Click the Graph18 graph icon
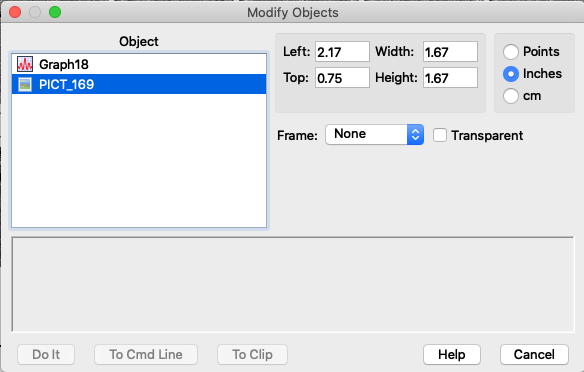Viewport: 584px width, 372px height. pos(25,64)
